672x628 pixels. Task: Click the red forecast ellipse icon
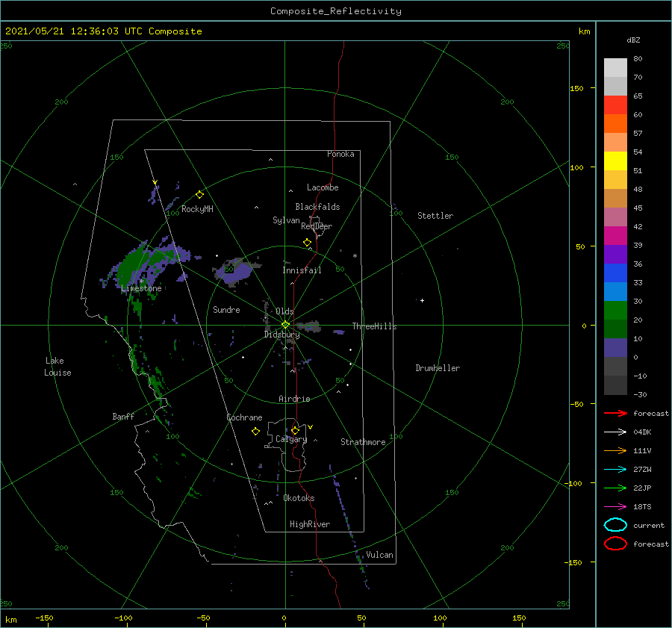tap(615, 544)
